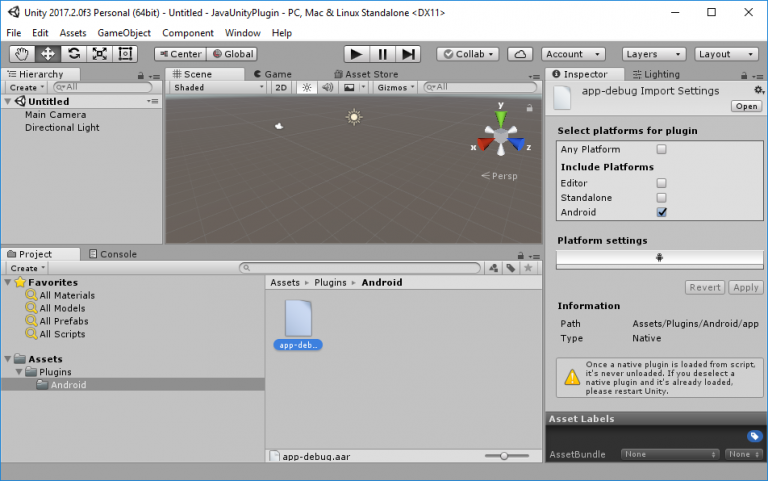
Task: Open the GameObject menu
Action: pyautogui.click(x=124, y=33)
